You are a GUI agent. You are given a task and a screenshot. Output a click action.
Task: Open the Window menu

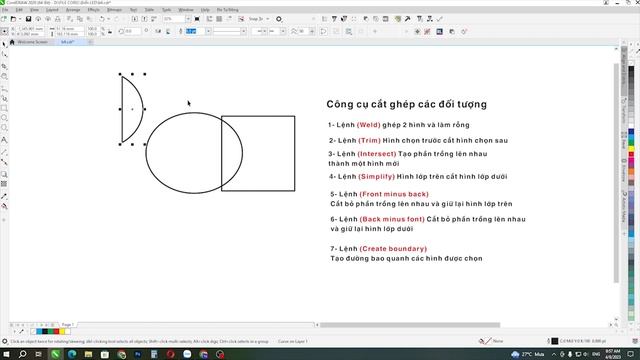(186, 9)
